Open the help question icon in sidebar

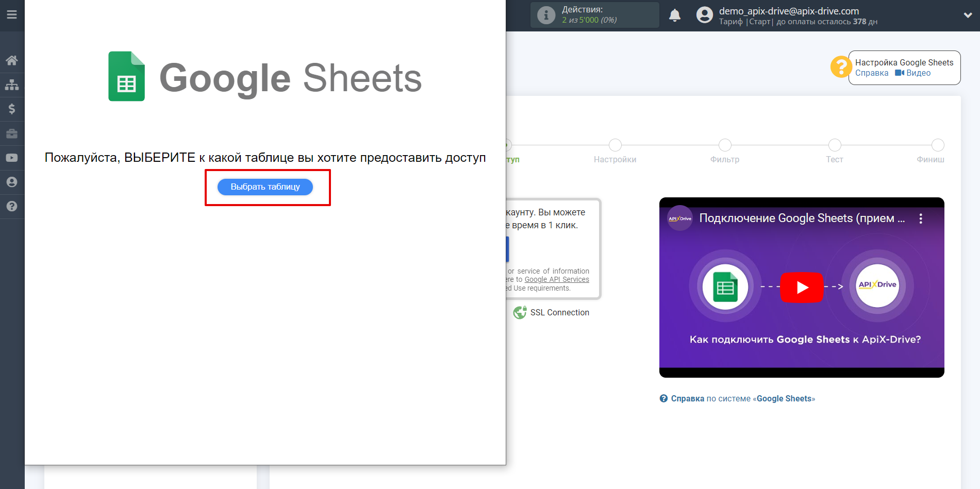[12, 206]
